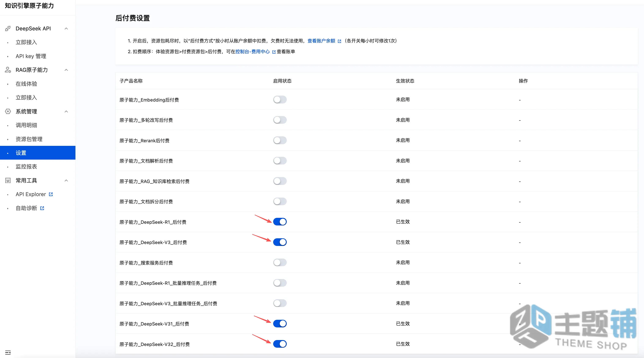Screen dimensions: 644x358
Task: Click the 操作 column header
Action: 523,81
